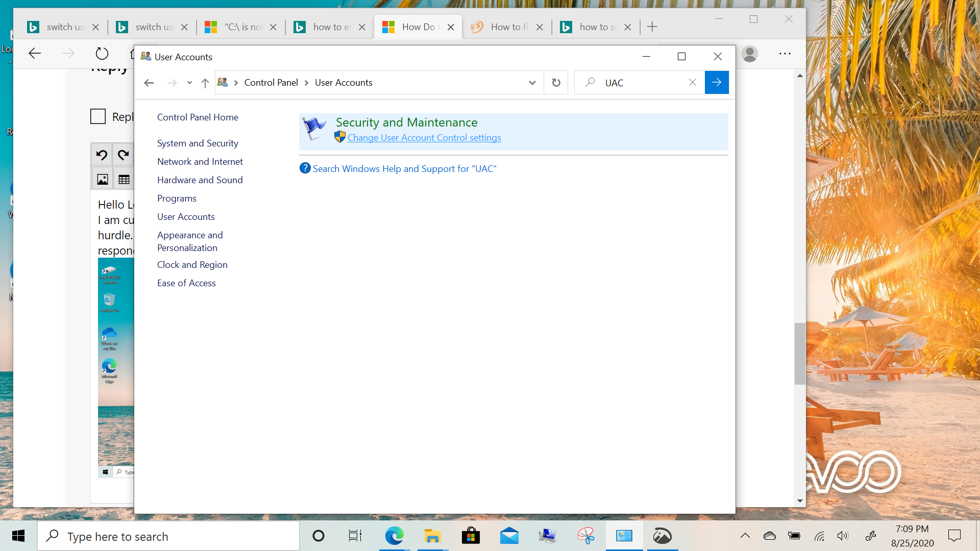Open Change User Account Control settings
Image resolution: width=980 pixels, height=551 pixels.
tap(424, 137)
